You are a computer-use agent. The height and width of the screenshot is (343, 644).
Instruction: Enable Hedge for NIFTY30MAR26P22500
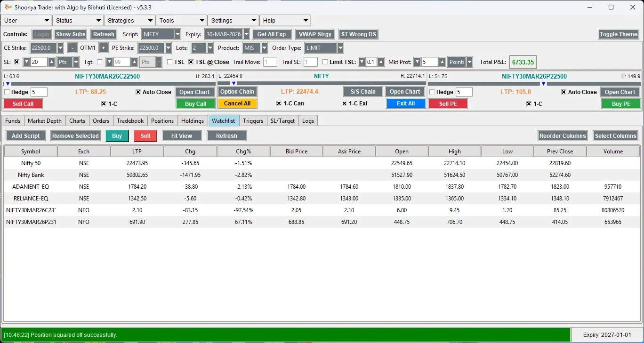[433, 92]
